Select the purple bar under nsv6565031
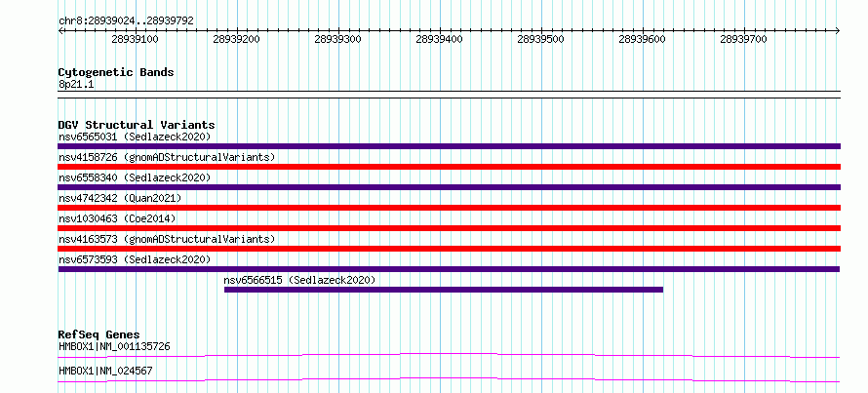This screenshot has width=868, height=393. point(449,146)
